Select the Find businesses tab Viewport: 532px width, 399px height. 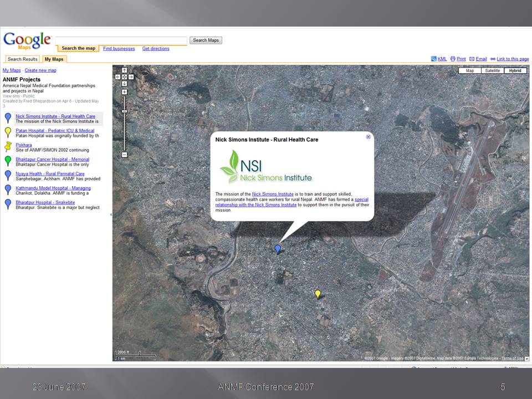pyautogui.click(x=119, y=49)
